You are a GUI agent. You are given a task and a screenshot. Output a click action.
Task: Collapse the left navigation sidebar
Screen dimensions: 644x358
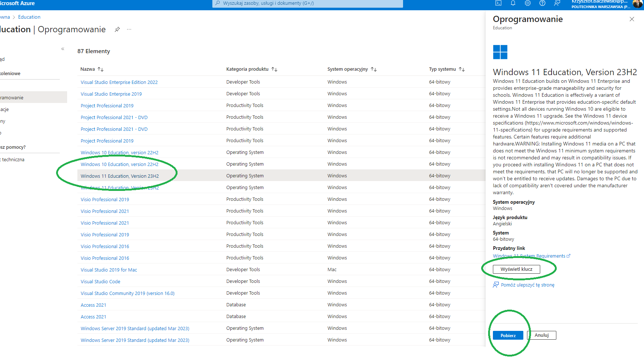click(x=63, y=49)
